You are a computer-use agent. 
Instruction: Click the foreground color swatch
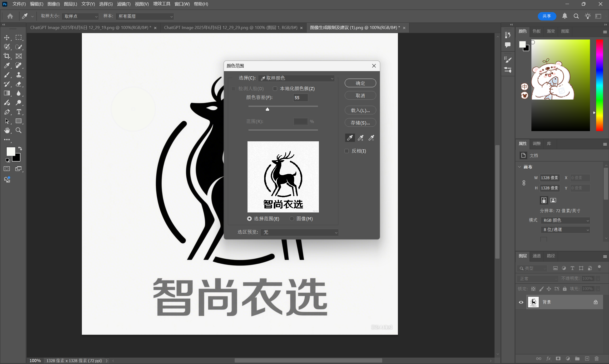[10, 151]
